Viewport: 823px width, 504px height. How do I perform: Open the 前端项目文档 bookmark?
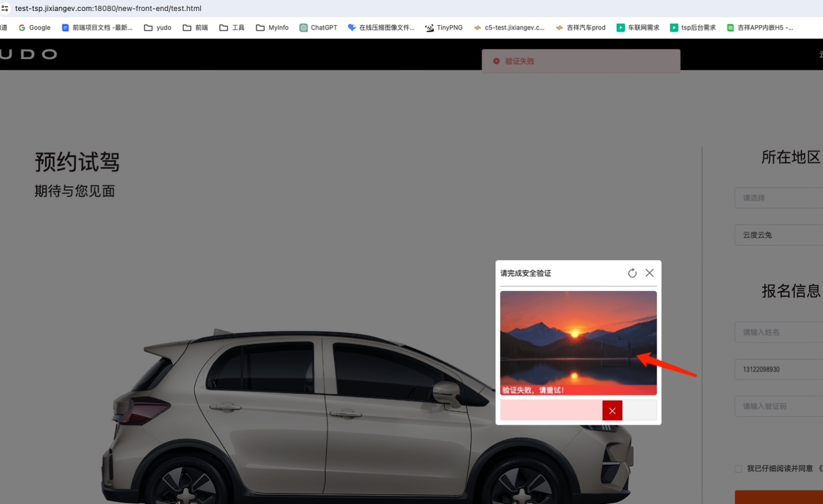97,28
